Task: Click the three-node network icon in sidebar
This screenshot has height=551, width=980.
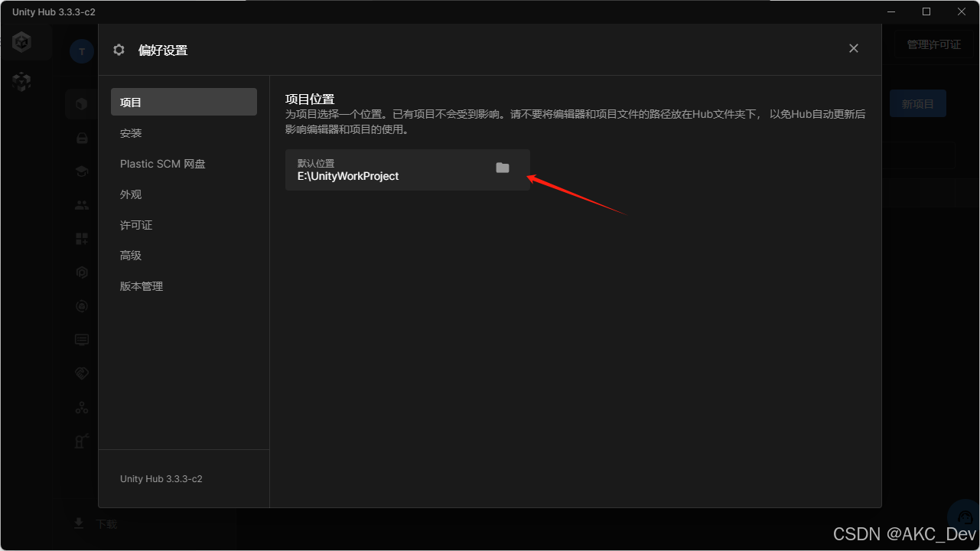Action: (x=82, y=407)
